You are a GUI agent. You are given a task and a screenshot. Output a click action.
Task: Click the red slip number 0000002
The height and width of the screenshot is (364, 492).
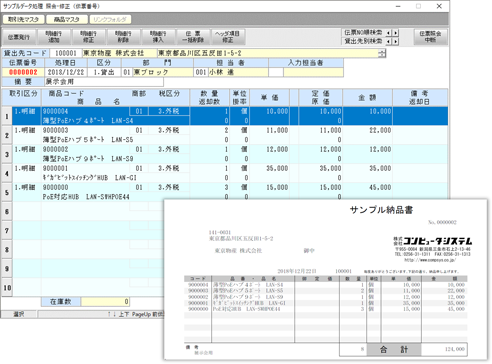click(23, 72)
